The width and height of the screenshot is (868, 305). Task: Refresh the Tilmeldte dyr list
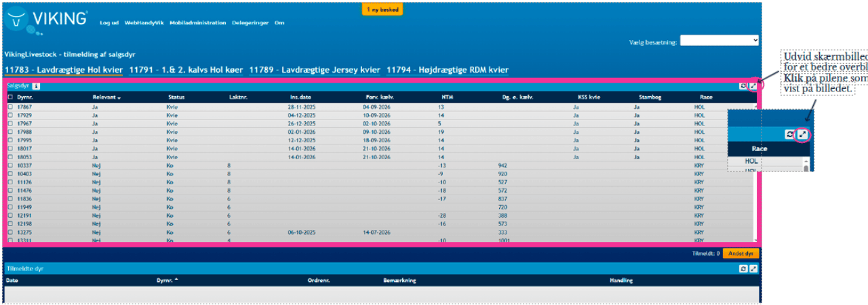pos(744,268)
